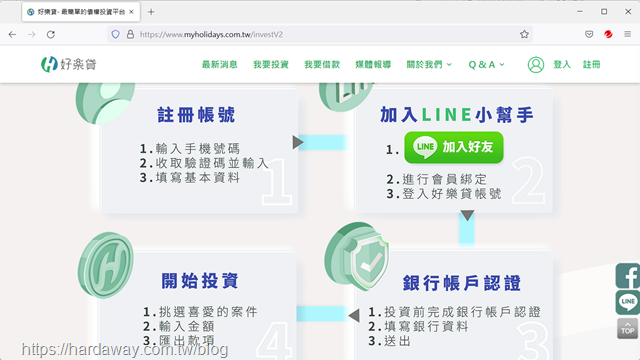Image resolution: width=640 pixels, height=360 pixels.
Task: Click the 加入LINE小幫手 step heading
Action: (x=457, y=115)
